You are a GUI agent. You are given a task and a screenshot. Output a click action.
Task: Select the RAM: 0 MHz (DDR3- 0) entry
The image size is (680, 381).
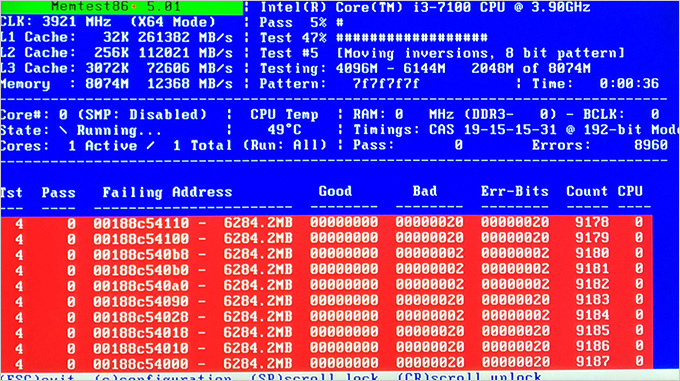(x=454, y=114)
